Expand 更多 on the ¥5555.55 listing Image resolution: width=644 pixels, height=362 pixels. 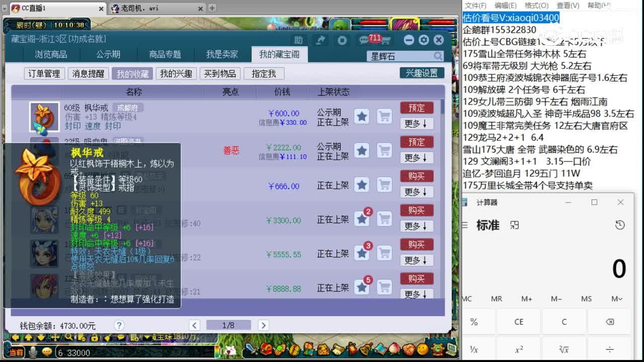[x=417, y=260]
